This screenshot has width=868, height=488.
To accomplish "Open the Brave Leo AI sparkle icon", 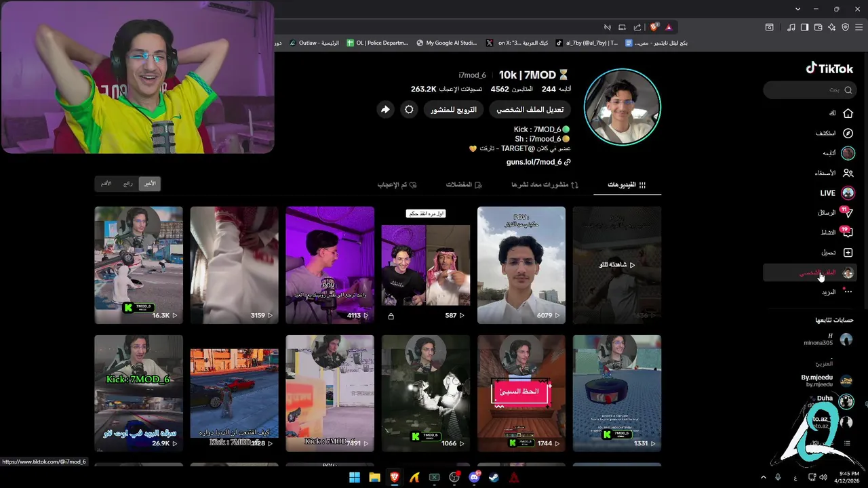I will point(831,27).
